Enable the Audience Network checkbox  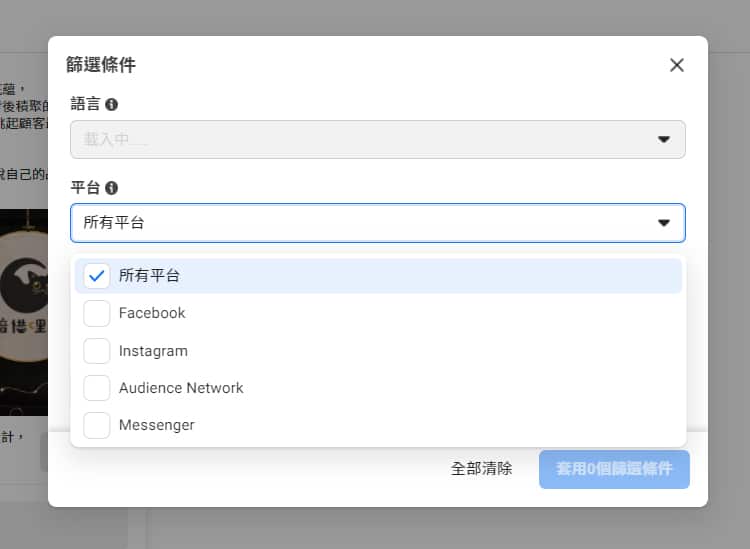[x=97, y=388]
